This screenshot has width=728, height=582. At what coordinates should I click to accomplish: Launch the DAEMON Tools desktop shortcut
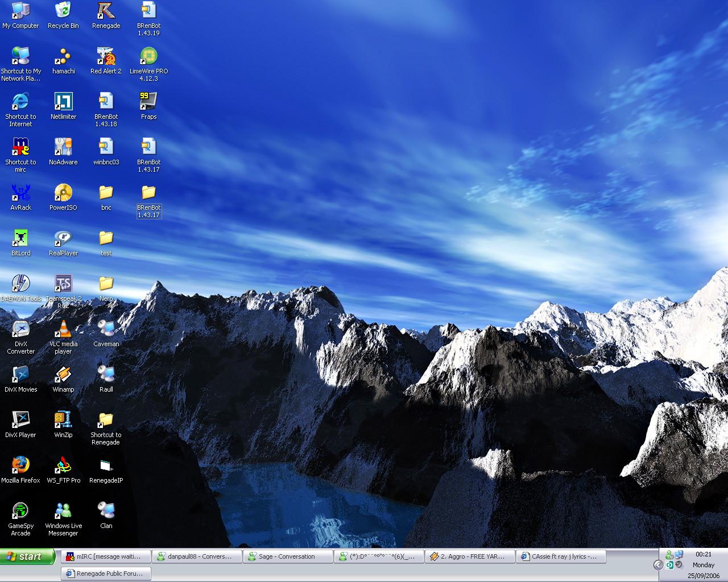(20, 284)
